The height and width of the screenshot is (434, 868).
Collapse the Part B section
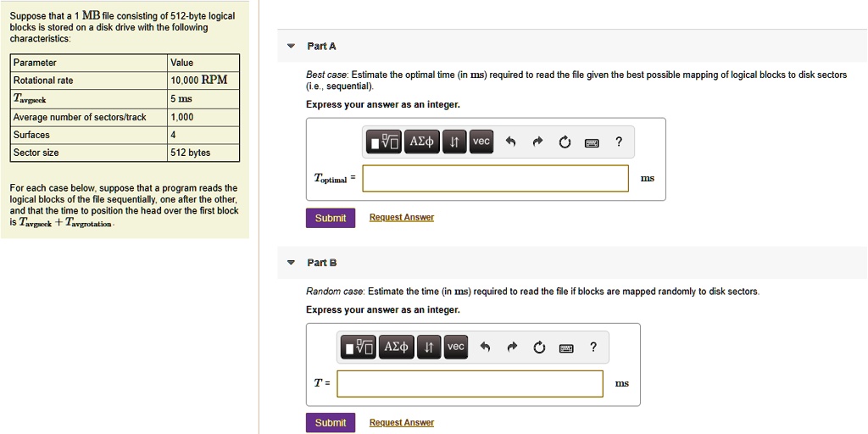point(292,263)
